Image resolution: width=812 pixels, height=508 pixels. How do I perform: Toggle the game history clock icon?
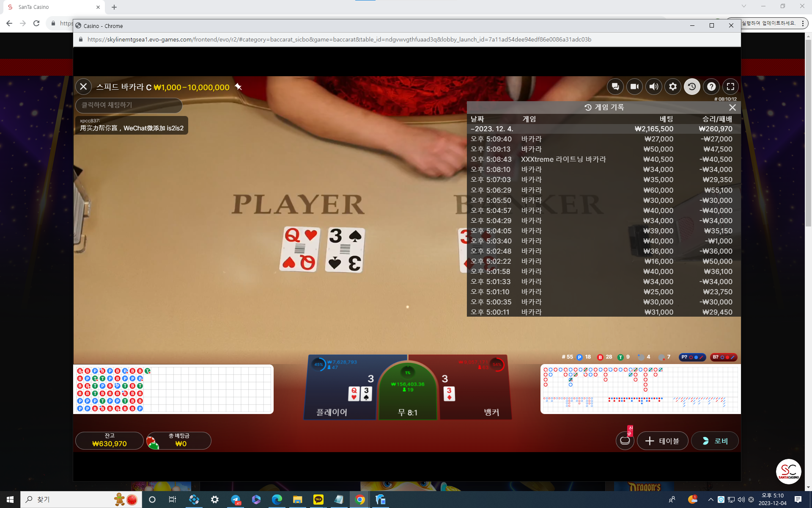pyautogui.click(x=692, y=87)
